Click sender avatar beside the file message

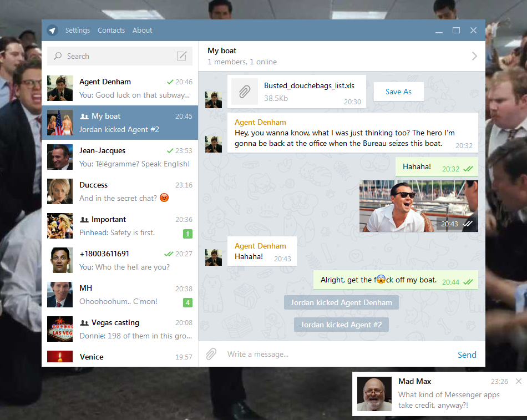click(214, 100)
